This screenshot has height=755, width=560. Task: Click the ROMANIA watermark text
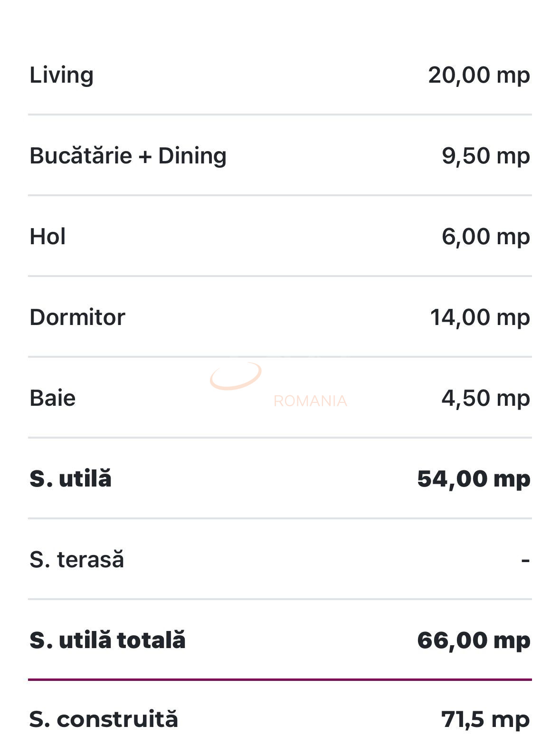(x=310, y=401)
